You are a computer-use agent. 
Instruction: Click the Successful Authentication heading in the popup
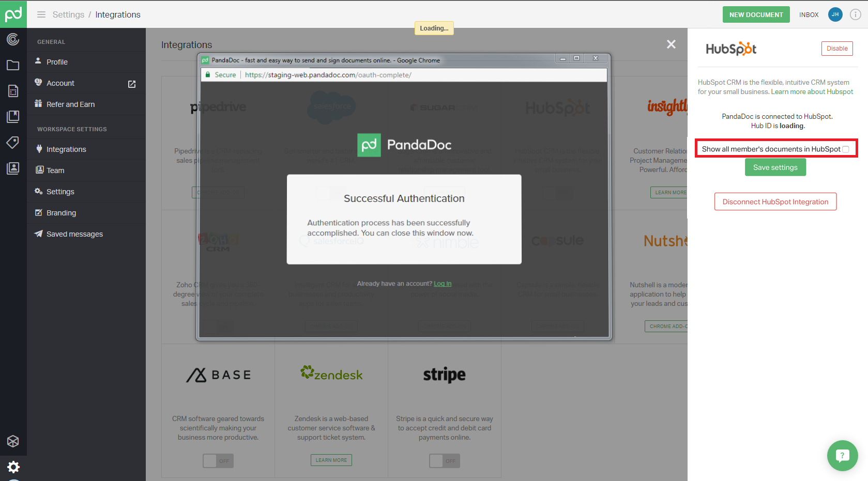[404, 198]
